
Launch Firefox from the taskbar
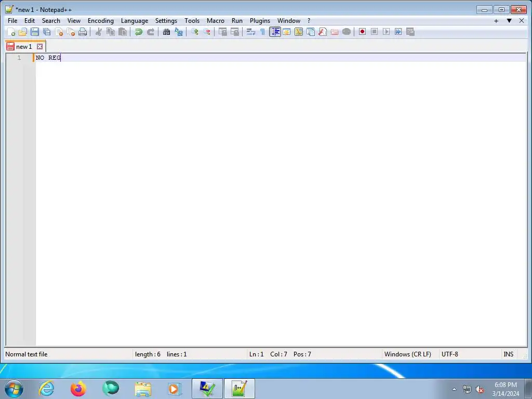click(78, 389)
